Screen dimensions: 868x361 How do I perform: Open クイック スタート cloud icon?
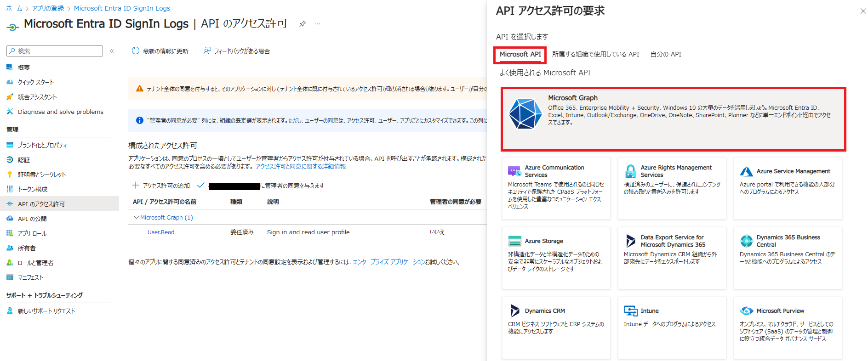[x=10, y=82]
